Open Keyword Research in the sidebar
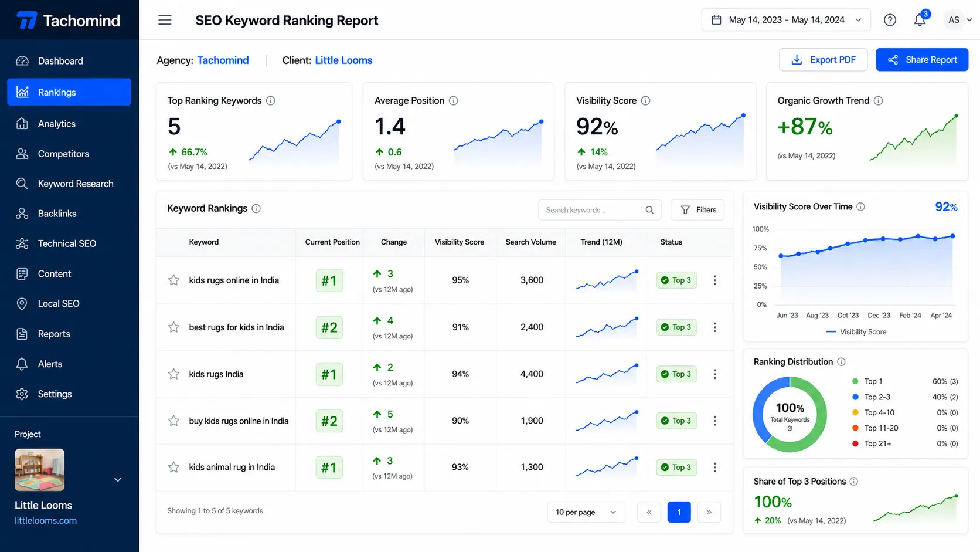980x552 pixels. point(69,184)
